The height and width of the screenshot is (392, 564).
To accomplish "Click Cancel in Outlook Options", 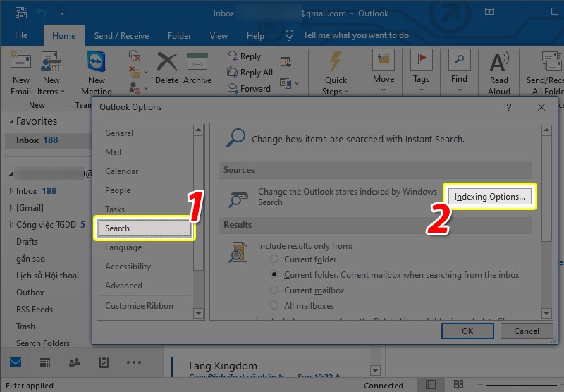I will coord(527,331).
